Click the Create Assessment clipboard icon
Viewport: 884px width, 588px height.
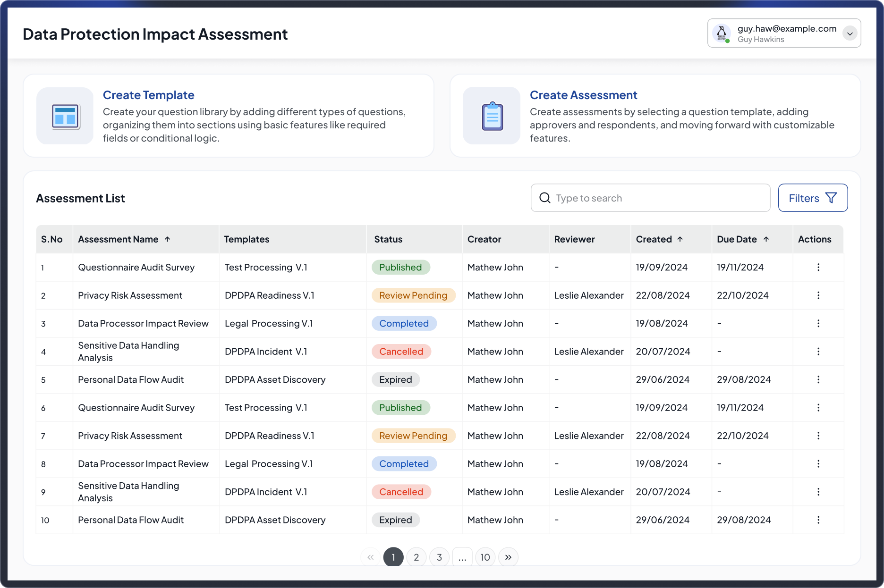(x=492, y=116)
